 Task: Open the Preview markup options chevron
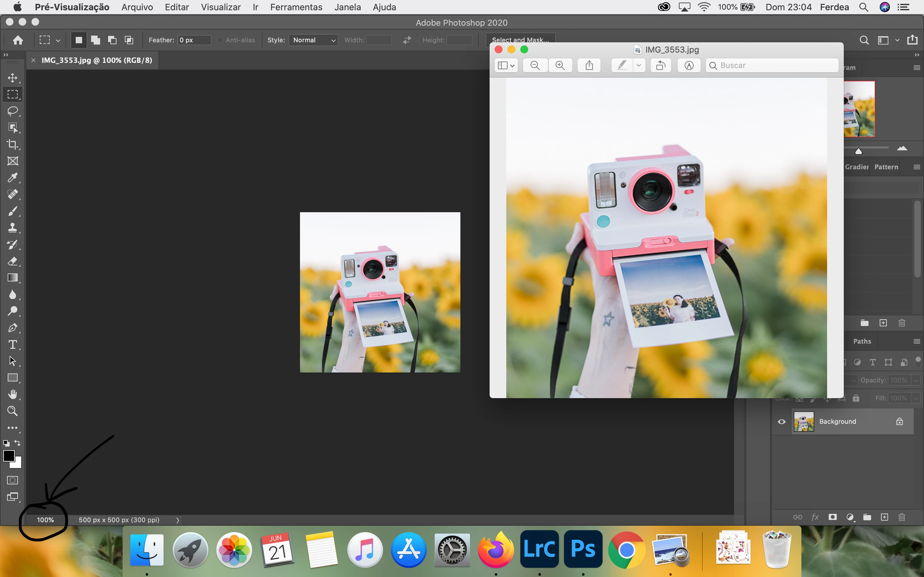point(638,65)
